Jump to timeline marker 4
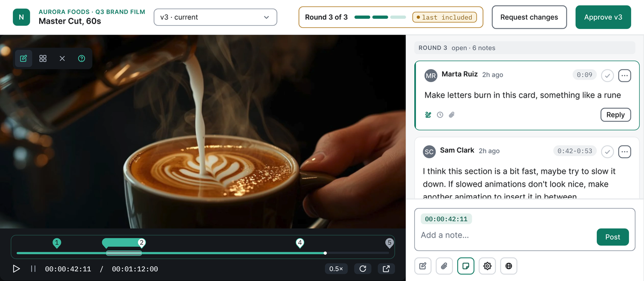This screenshot has height=281, width=644. [x=300, y=243]
